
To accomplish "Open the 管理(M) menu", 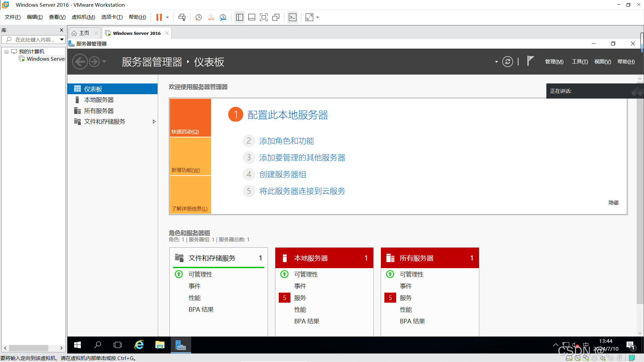I will pos(554,62).
